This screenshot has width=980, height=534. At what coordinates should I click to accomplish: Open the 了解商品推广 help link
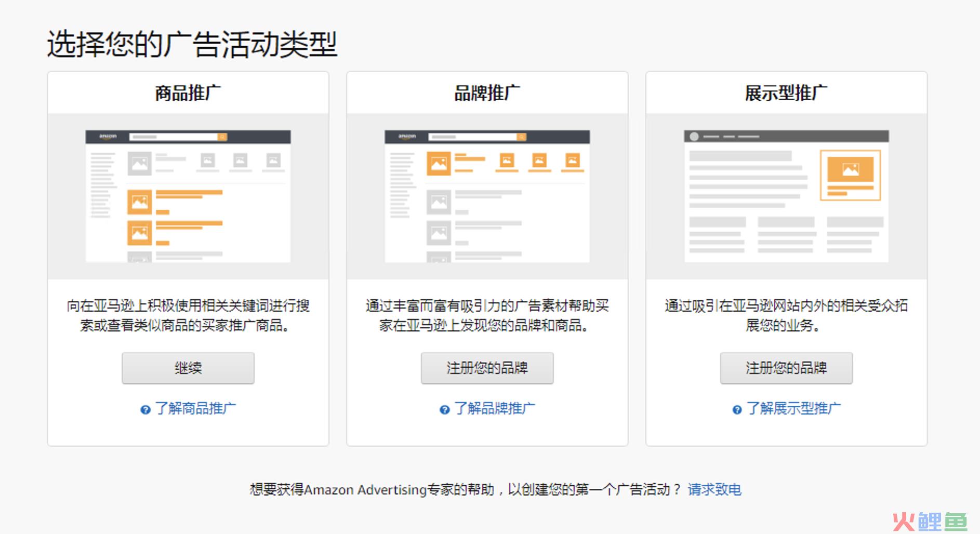tap(195, 409)
